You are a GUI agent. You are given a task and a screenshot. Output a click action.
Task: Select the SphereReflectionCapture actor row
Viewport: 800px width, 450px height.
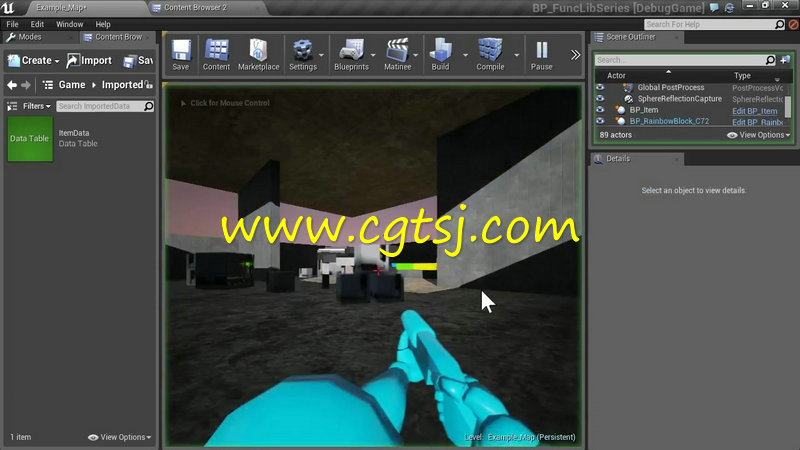point(689,98)
